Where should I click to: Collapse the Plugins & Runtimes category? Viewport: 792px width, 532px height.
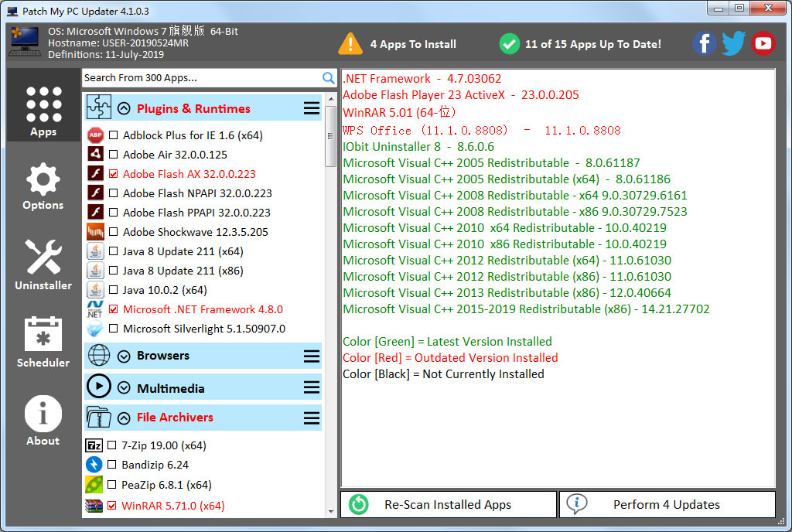(124, 108)
